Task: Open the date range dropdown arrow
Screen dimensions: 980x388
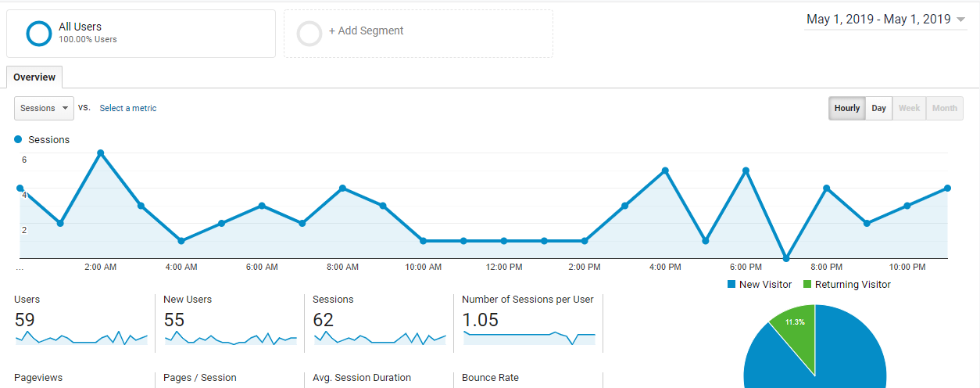Action: click(960, 20)
